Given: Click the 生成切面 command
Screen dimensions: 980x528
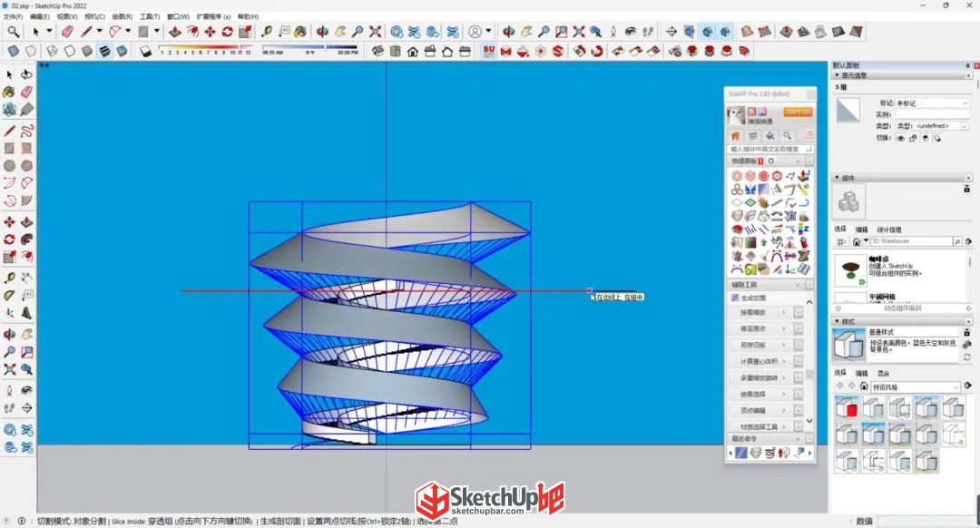Looking at the screenshot, I should click(753, 298).
